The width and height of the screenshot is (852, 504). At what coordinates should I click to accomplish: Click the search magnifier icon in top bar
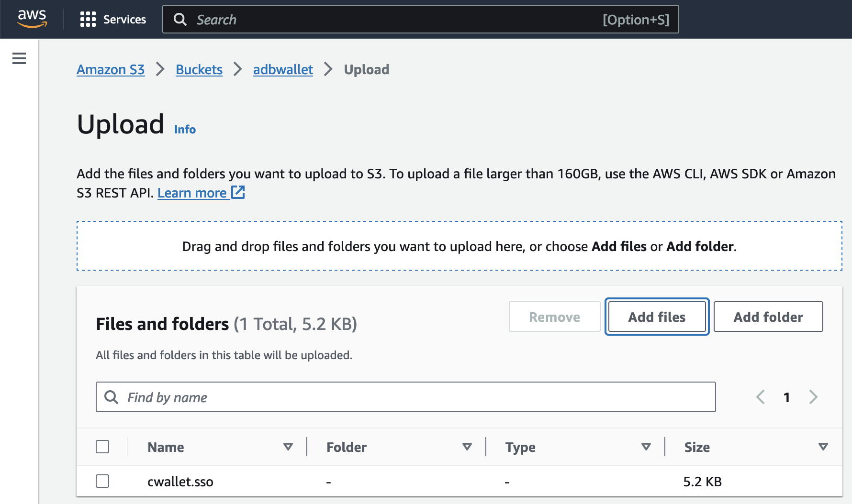(180, 20)
